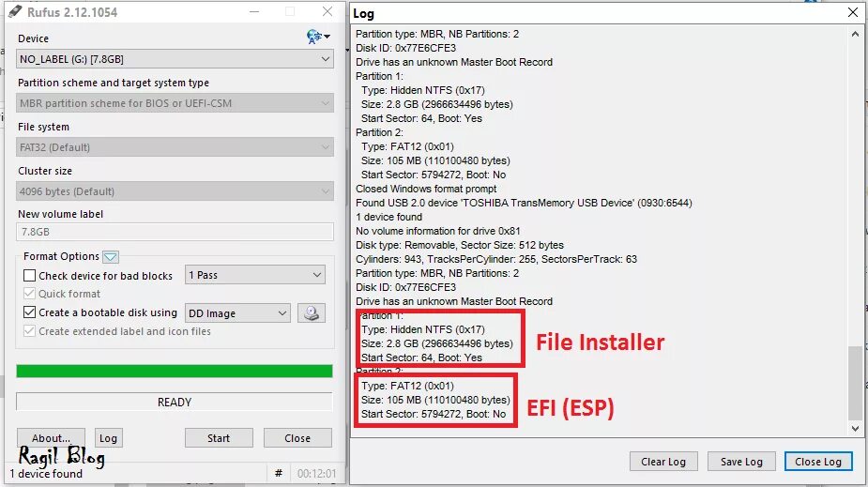Screen dimensions: 868x487
Task: Click the Save Log button
Action: pyautogui.click(x=741, y=462)
